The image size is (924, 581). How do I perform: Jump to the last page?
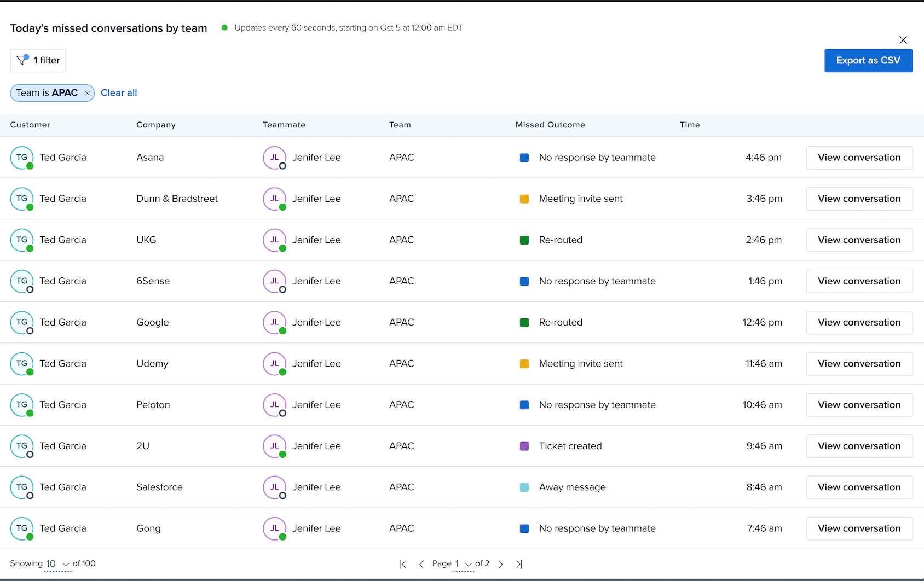pyautogui.click(x=519, y=564)
